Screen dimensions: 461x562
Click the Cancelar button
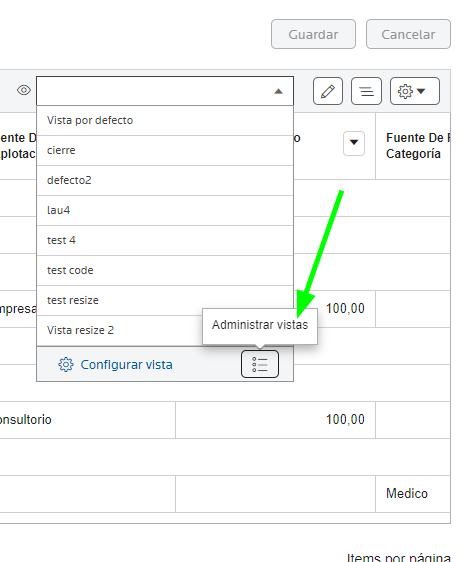tap(408, 34)
